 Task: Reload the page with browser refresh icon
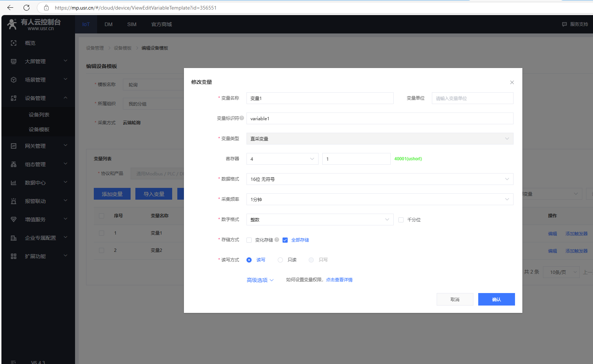click(x=26, y=8)
